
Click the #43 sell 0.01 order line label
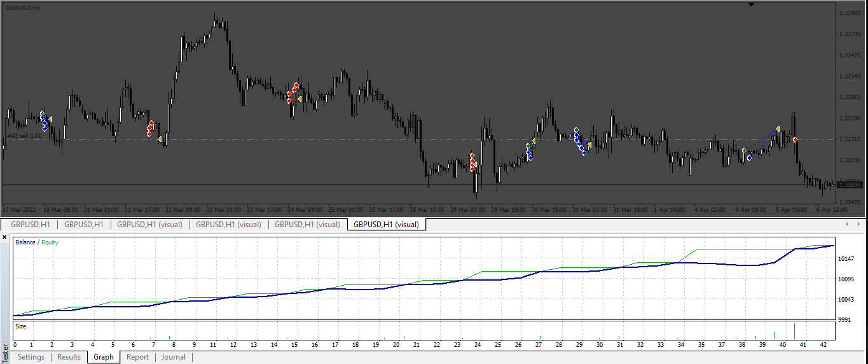(24, 136)
